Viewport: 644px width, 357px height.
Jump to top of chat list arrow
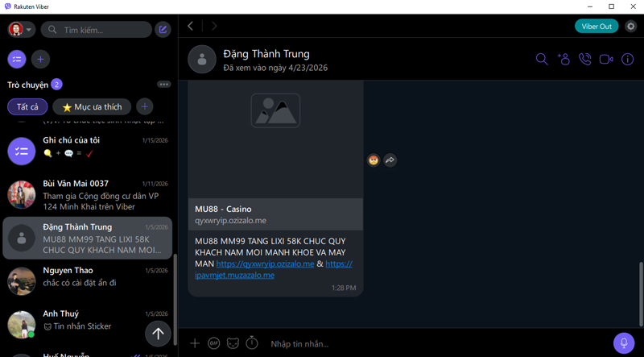coord(158,334)
